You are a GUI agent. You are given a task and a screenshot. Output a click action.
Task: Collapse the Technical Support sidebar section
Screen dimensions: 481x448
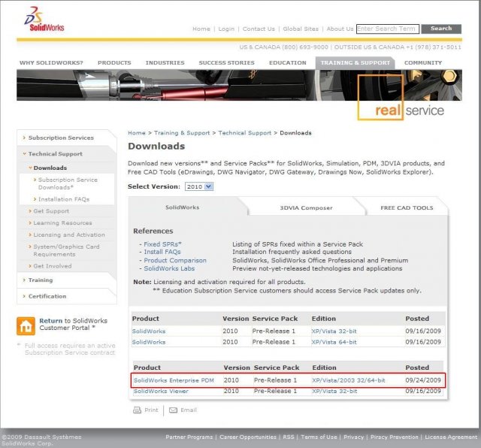[55, 154]
